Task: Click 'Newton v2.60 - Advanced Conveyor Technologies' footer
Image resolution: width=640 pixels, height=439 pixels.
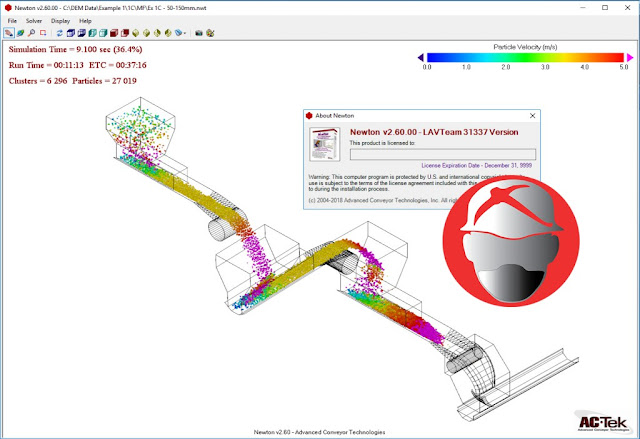Action: point(319,432)
